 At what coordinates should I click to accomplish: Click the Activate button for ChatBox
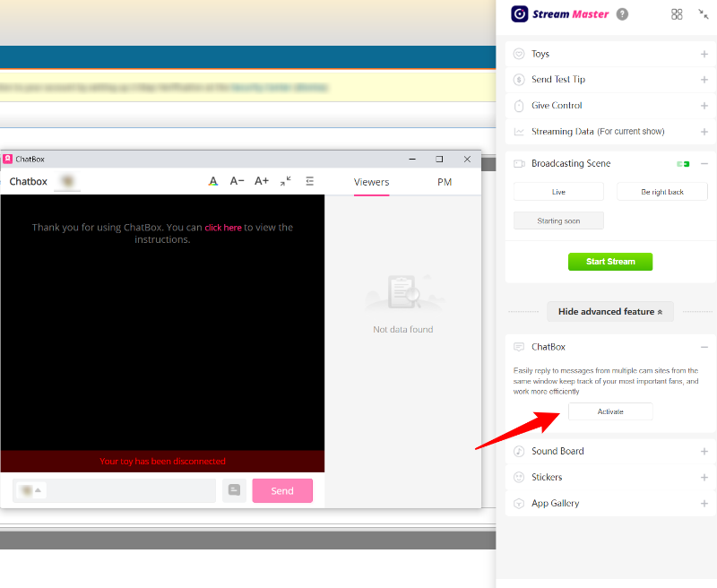pos(610,411)
